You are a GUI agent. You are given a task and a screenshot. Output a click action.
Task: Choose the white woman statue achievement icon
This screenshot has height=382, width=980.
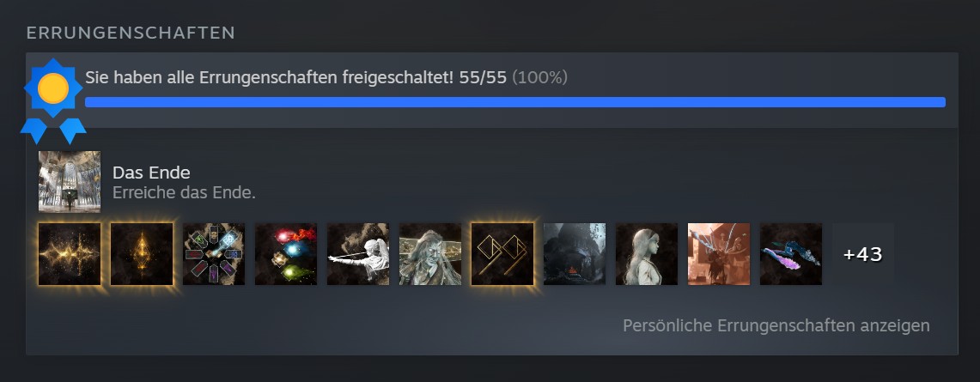[647, 254]
